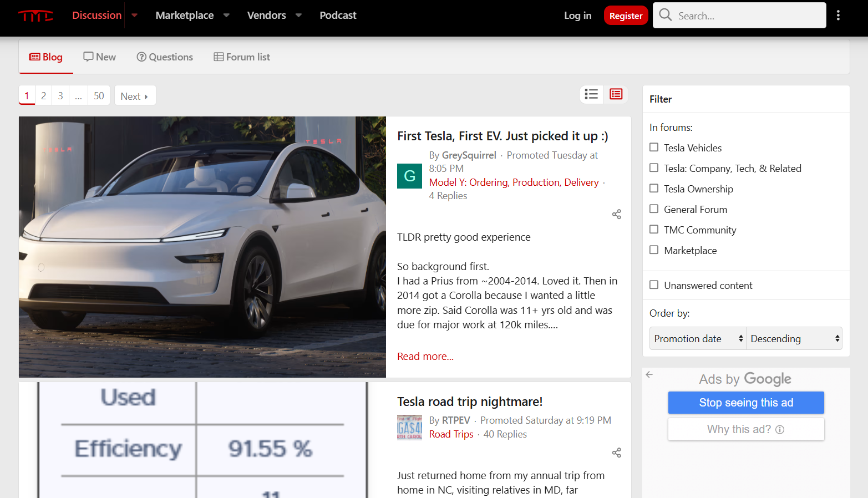The height and width of the screenshot is (498, 868).
Task: Open post title Tesla road trip nightmare!
Action: click(470, 402)
